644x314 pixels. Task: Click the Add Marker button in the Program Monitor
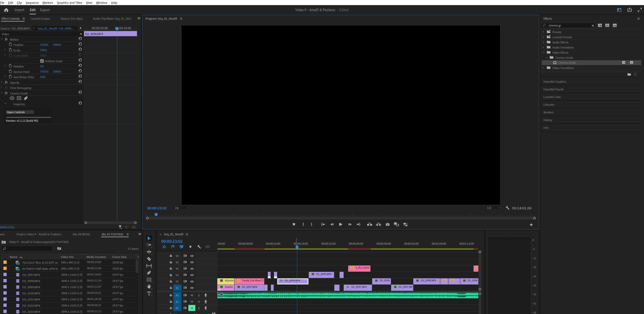point(294,224)
